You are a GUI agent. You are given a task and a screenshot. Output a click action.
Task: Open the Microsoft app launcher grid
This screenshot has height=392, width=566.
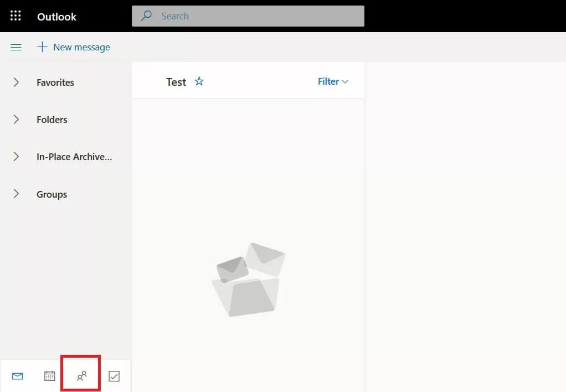[15, 16]
